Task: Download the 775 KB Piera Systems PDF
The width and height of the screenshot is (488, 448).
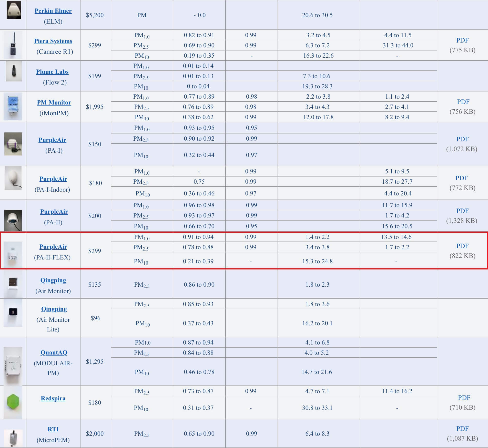Action: (x=462, y=40)
